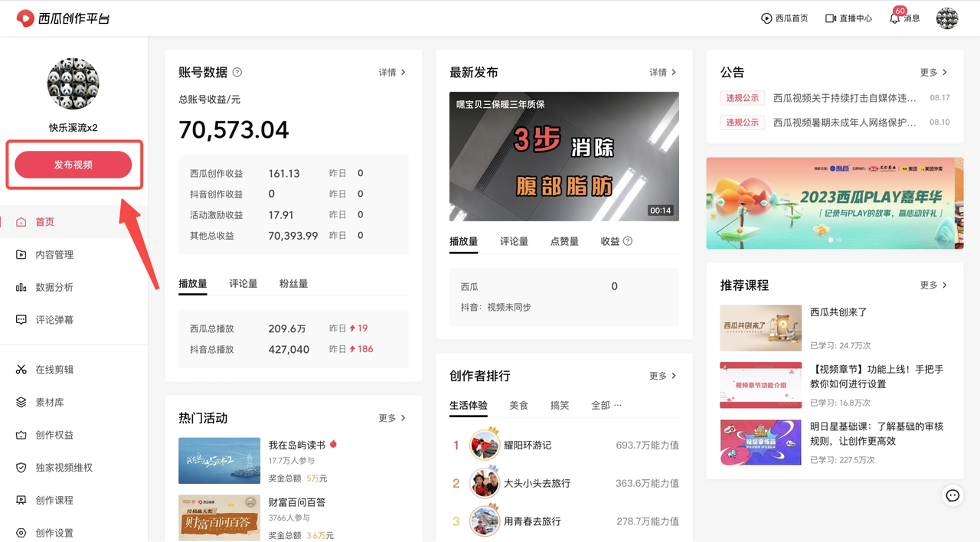The width and height of the screenshot is (980, 542).
Task: Open course titled 西瓜共创来了
Action: 838,312
